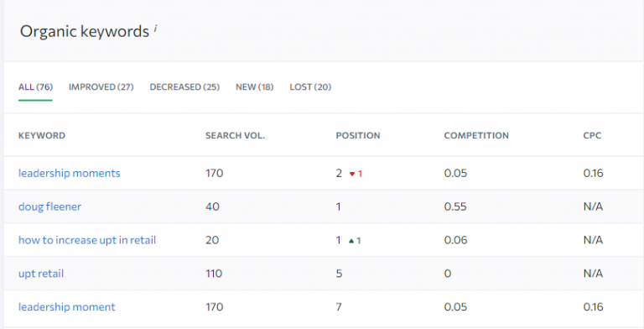The width and height of the screenshot is (644, 329).
Task: Sort by the CPC column header
Action: (592, 136)
